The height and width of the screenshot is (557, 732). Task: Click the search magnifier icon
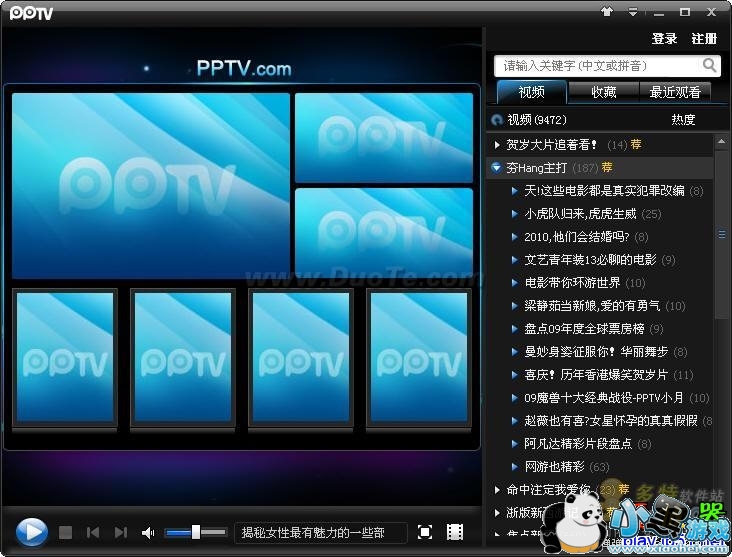709,65
